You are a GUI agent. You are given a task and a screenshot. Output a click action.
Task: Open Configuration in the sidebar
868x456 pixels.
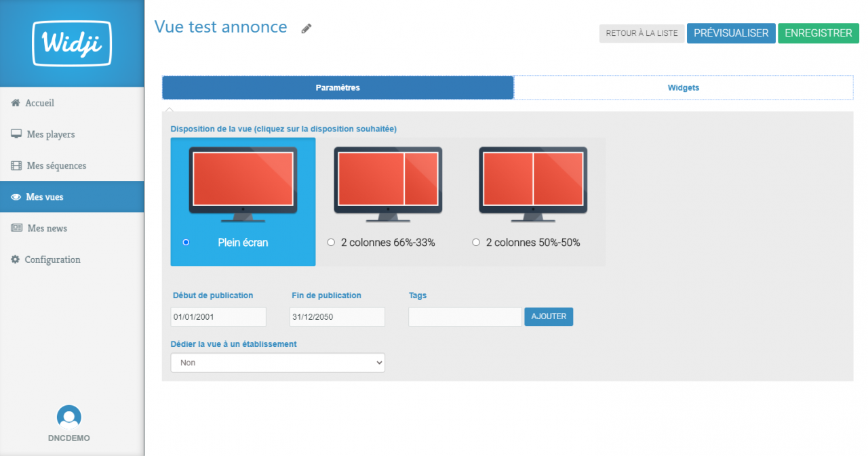[72, 260]
